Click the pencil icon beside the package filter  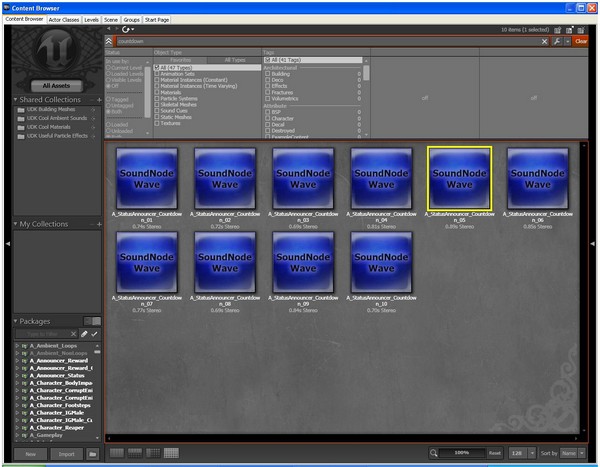84,334
